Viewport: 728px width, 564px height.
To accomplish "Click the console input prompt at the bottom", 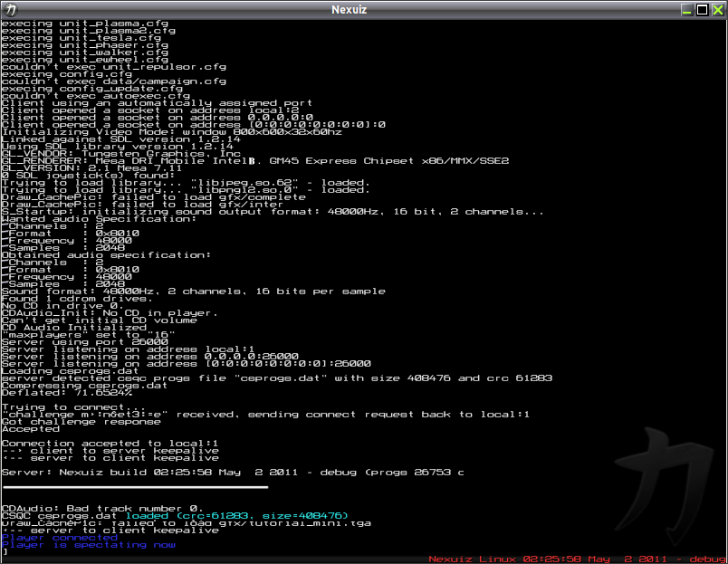I will point(5,552).
